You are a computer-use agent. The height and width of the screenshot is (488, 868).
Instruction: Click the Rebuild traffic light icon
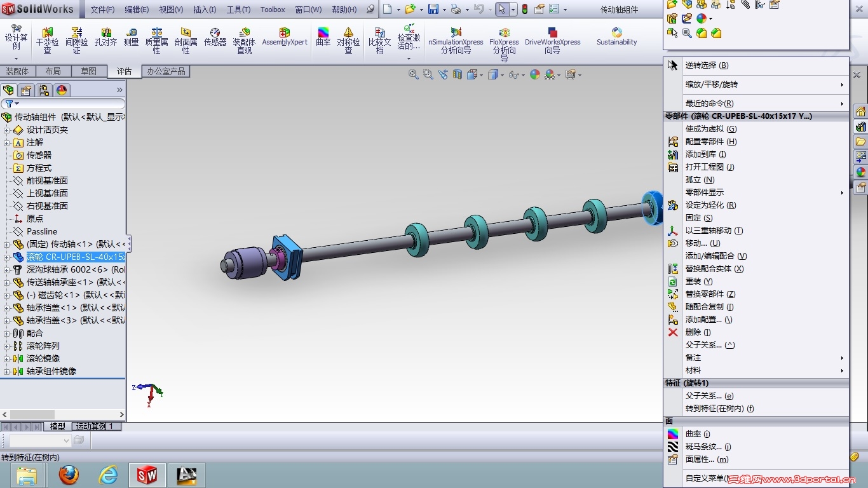(525, 10)
